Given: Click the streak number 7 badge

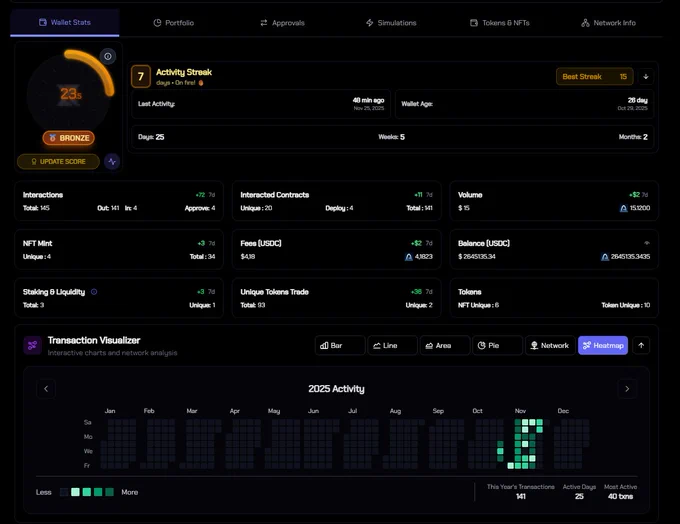Looking at the screenshot, I should tap(141, 76).
